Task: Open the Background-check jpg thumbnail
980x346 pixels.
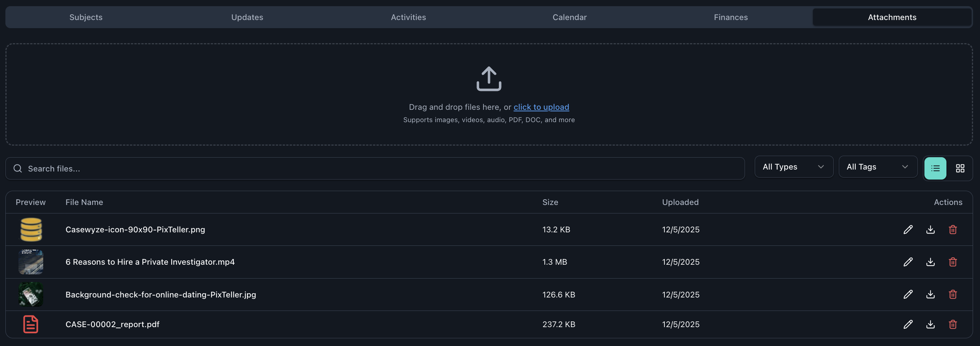Action: click(31, 294)
